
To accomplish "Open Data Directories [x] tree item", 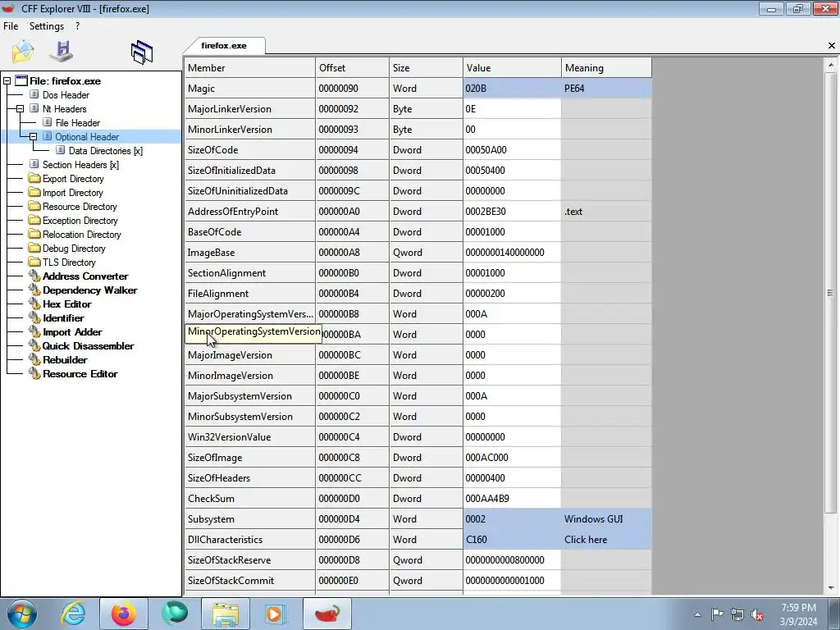I will pos(106,151).
